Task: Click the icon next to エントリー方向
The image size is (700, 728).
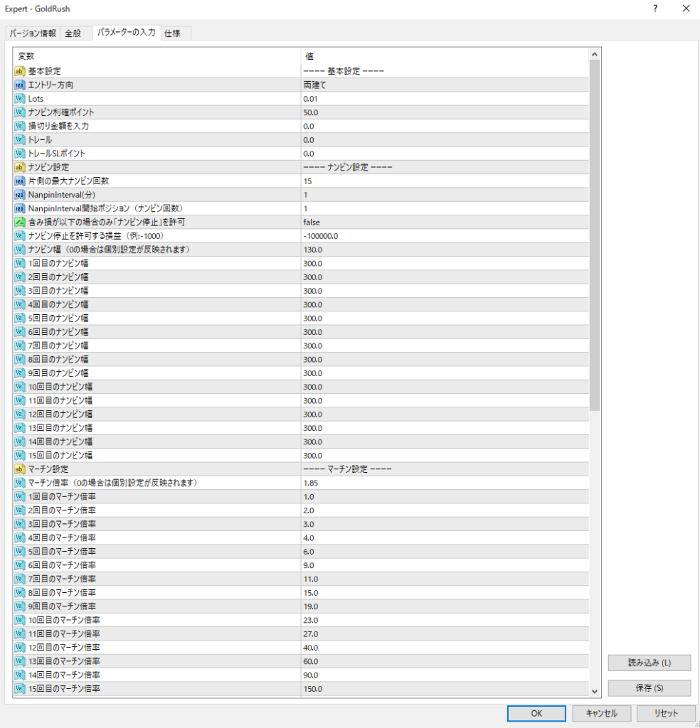Action: 20,85
